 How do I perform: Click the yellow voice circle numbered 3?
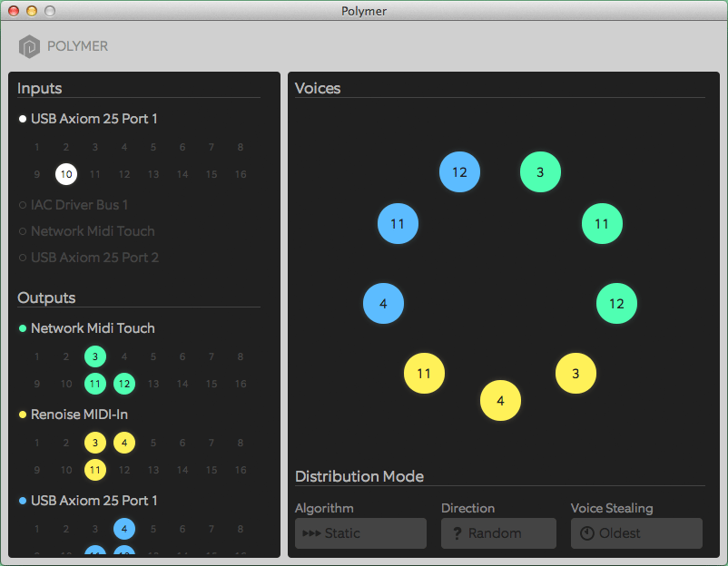576,374
